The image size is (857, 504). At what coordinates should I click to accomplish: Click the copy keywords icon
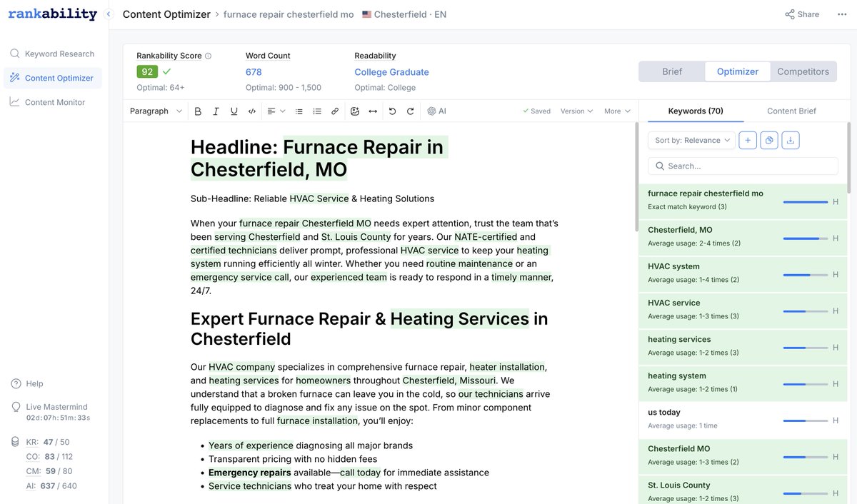click(769, 141)
